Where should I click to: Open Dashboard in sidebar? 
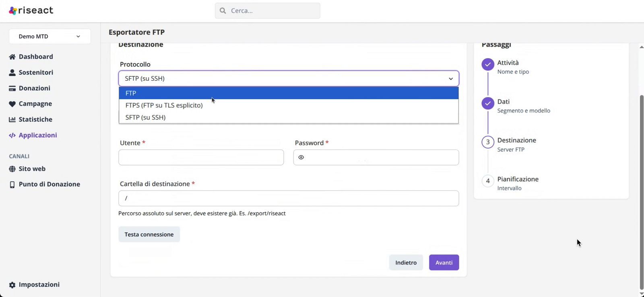point(36,57)
